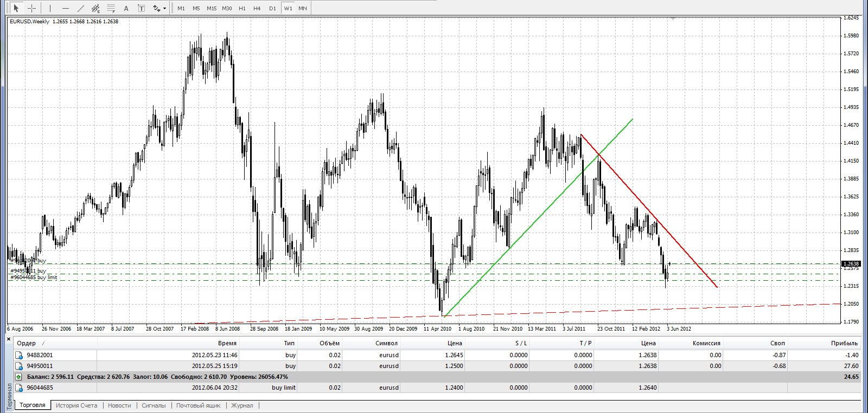Choose the equidistant channel tool
This screenshot has width=868, height=413.
96,8
